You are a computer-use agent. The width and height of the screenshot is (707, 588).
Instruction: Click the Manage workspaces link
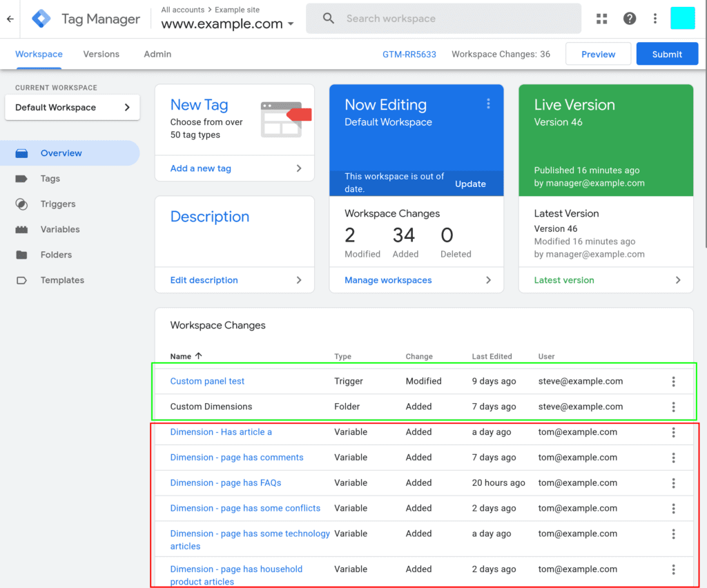388,280
